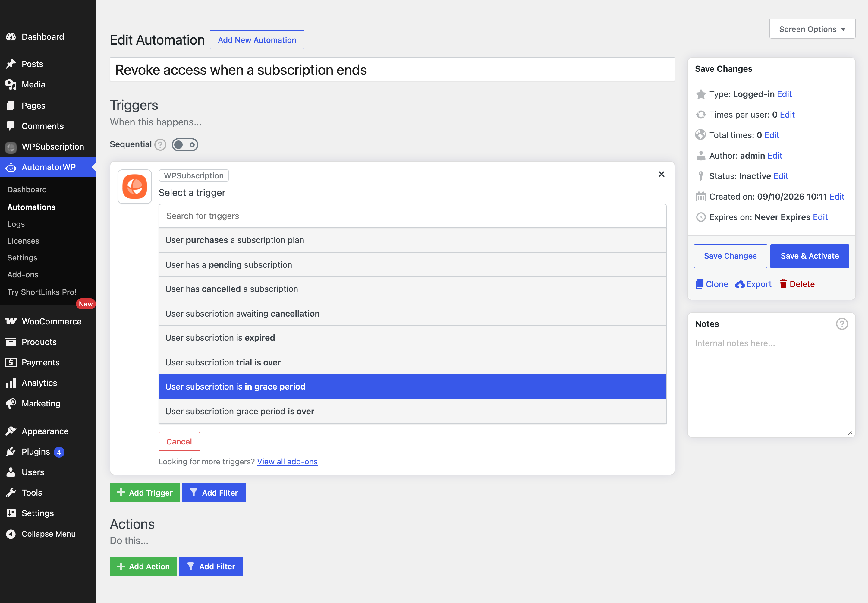Click the orange WPSubscription integration logo

point(135,187)
